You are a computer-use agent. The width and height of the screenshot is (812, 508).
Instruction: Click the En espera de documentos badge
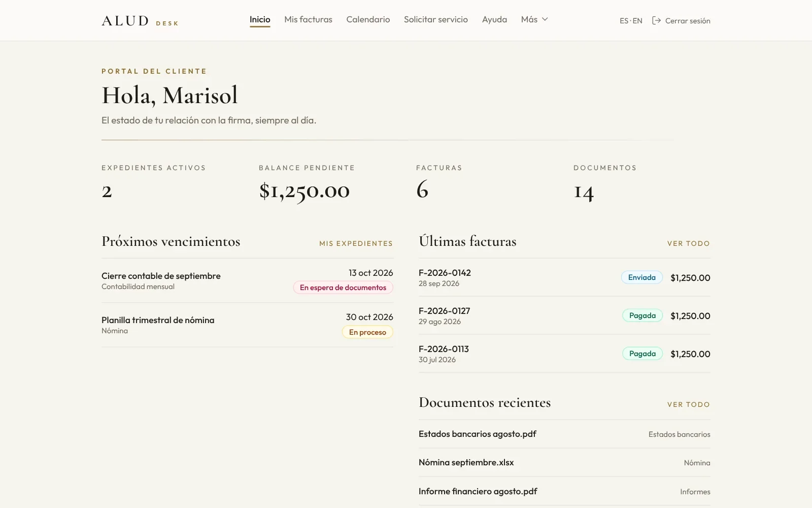[x=343, y=288]
